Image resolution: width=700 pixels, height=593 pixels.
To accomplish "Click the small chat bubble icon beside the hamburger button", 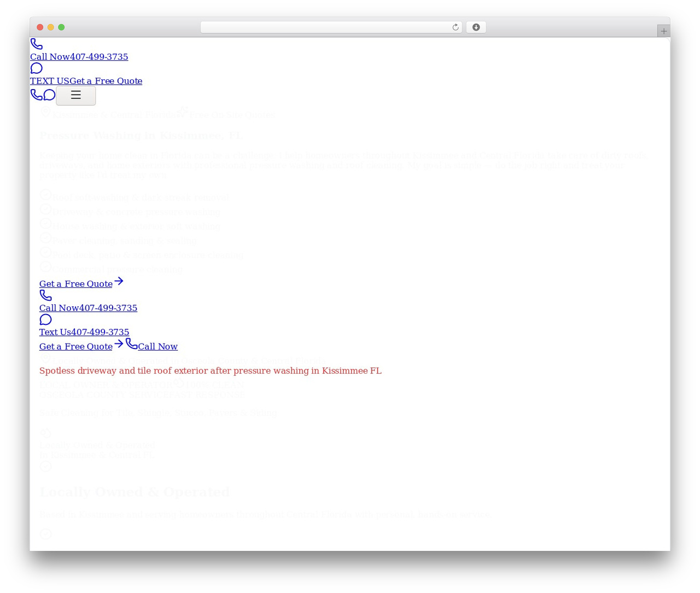I will pos(49,95).
